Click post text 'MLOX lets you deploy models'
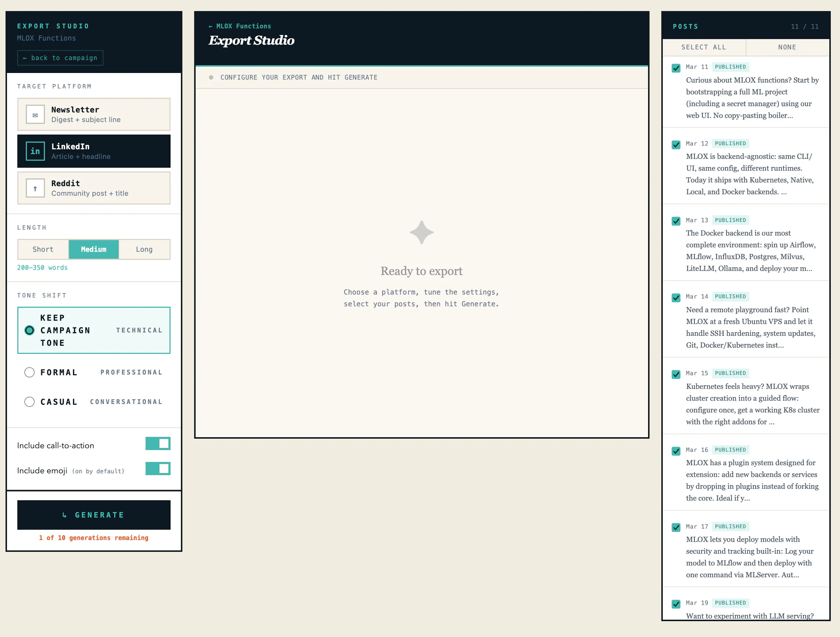The image size is (840, 637). click(x=734, y=539)
